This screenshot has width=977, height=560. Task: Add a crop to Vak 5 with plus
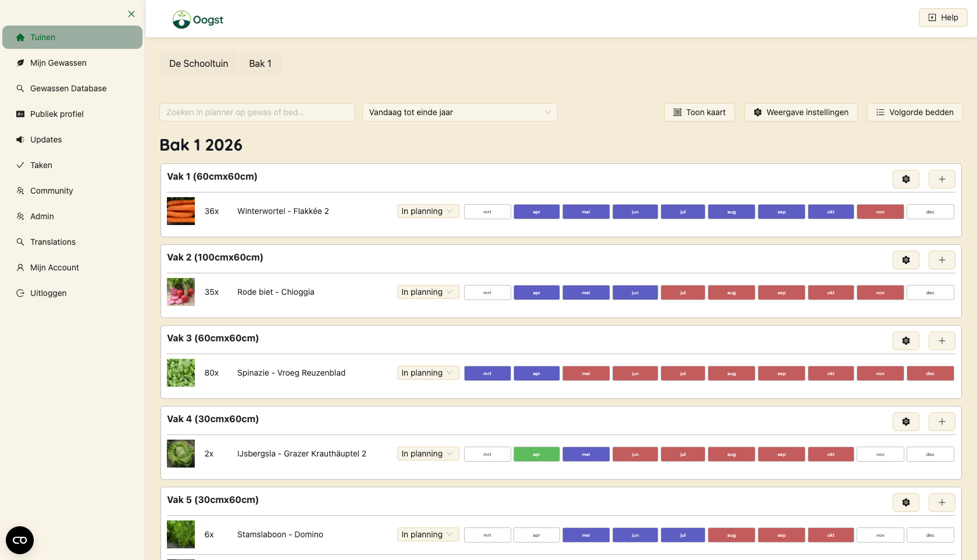click(942, 502)
